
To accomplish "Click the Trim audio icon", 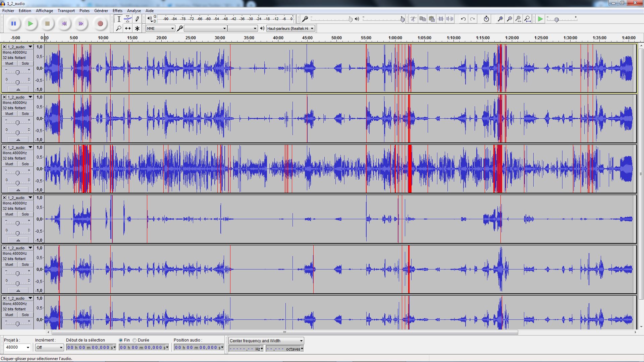I will click(x=441, y=19).
